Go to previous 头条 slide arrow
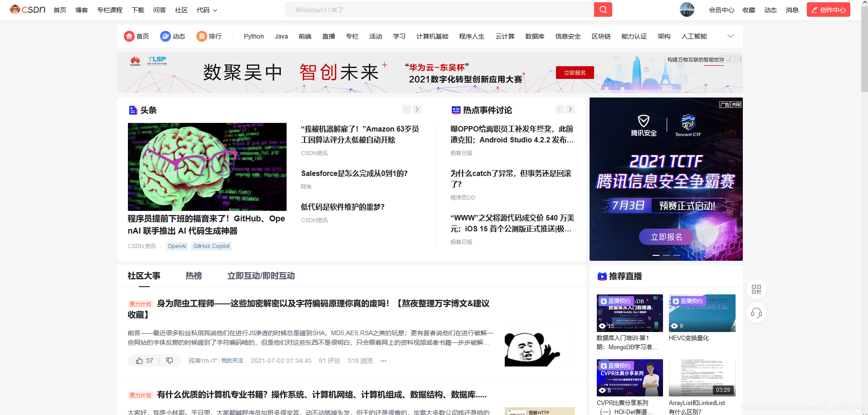This screenshot has width=868, height=415. pyautogui.click(x=406, y=109)
